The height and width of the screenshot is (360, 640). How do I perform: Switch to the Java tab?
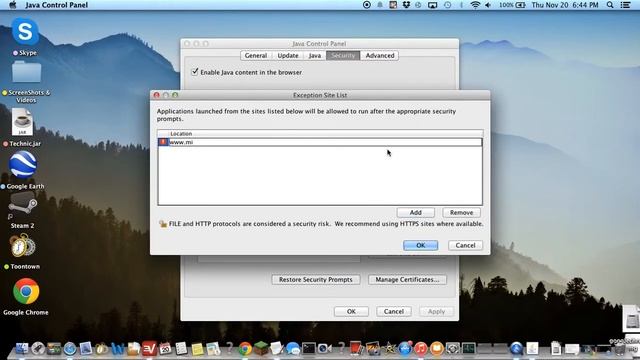pos(315,56)
